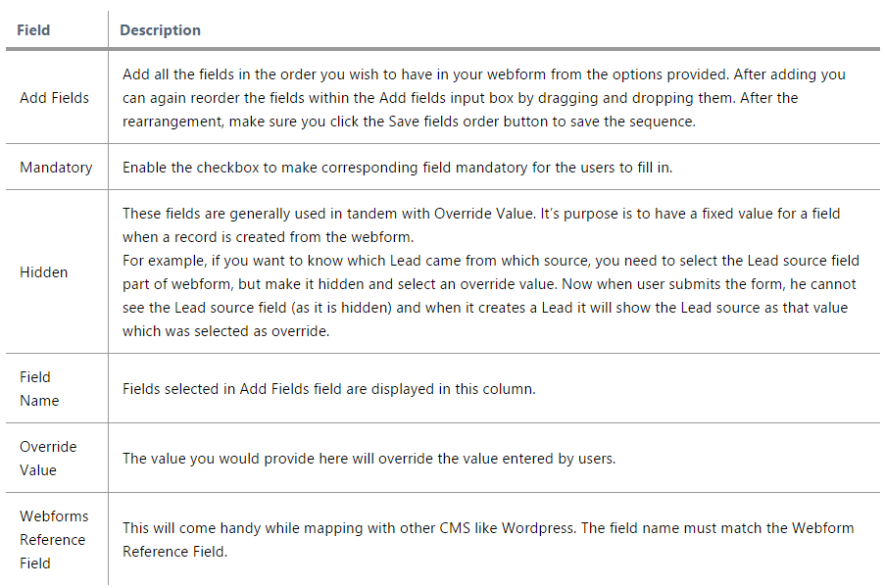885x588 pixels.
Task: Click the 'which was selected as override' line
Action: click(x=225, y=330)
